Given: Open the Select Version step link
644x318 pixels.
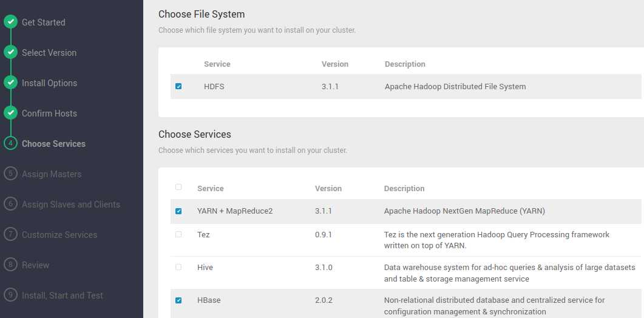Looking at the screenshot, I should pyautogui.click(x=49, y=53).
